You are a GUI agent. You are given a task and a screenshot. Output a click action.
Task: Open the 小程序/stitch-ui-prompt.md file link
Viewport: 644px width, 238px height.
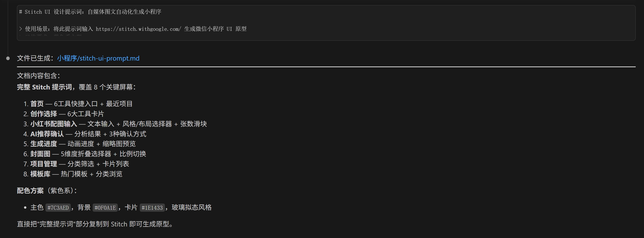pos(98,58)
